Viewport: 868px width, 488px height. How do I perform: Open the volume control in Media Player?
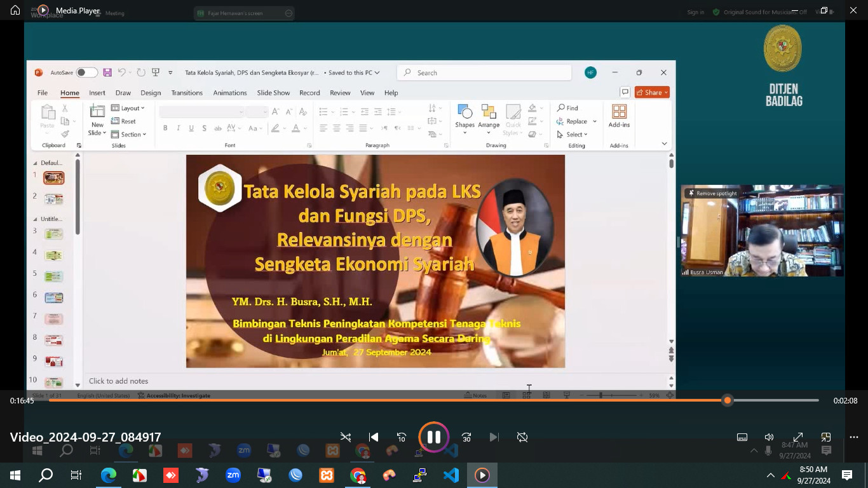(x=769, y=437)
